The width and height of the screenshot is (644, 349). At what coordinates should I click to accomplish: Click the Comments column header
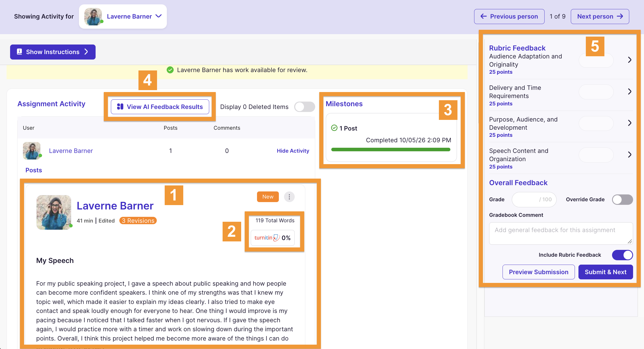tap(227, 128)
